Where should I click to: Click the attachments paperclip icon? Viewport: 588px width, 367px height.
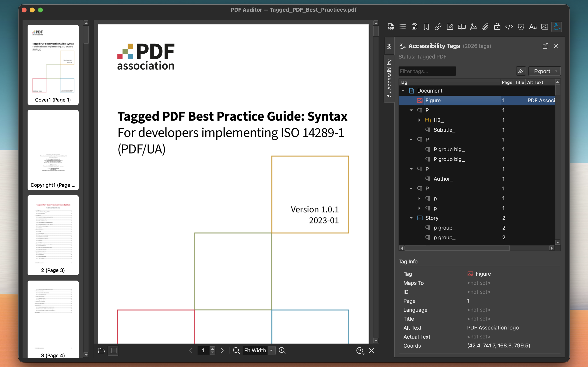tap(485, 27)
